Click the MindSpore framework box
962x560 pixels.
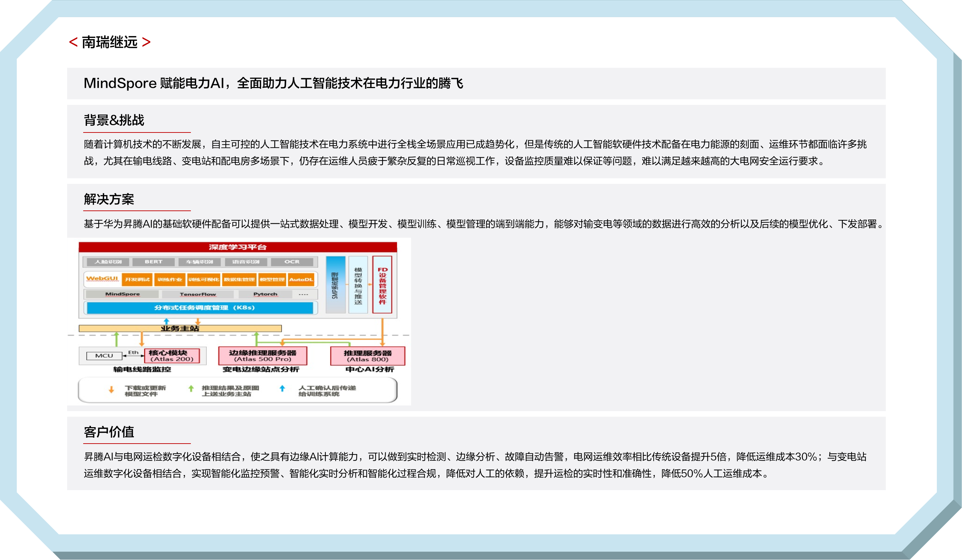(122, 294)
